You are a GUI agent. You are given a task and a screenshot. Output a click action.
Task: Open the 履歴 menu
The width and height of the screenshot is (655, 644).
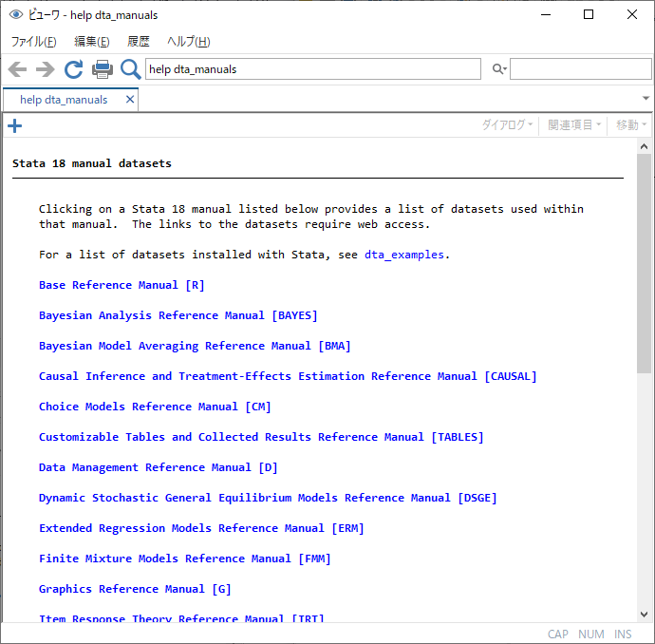(139, 42)
